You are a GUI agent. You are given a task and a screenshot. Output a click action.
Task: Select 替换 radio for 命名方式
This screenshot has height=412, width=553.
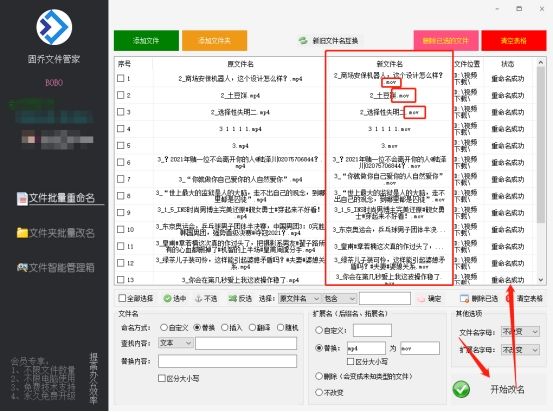pos(197,327)
